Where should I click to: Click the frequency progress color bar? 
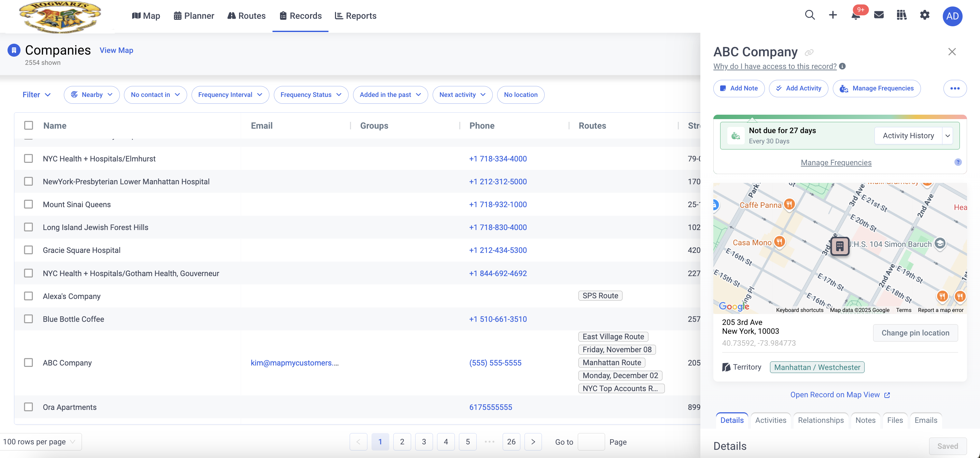point(840,117)
